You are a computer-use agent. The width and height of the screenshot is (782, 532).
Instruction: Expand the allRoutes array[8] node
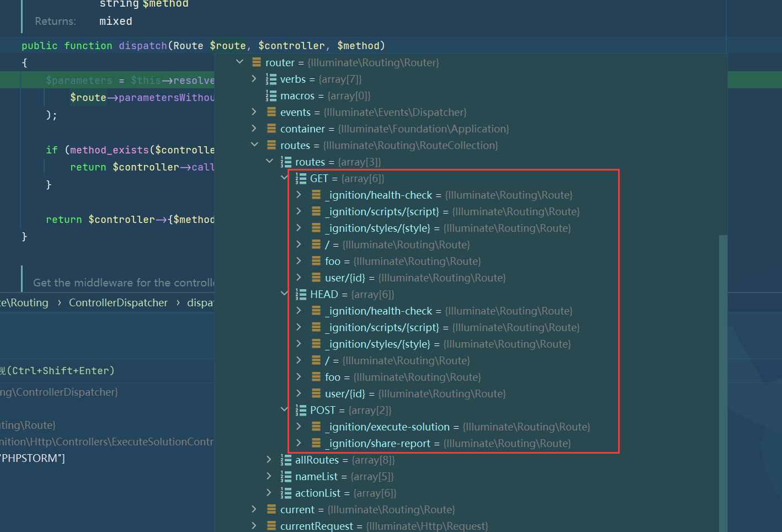coord(269,460)
